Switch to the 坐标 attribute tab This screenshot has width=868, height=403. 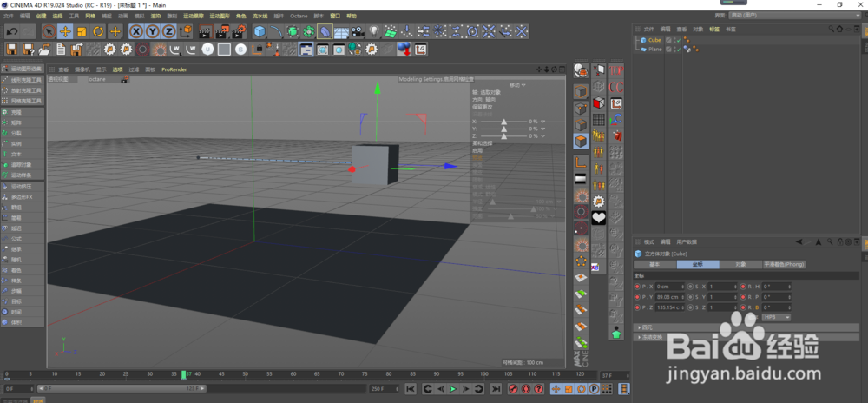[x=698, y=265]
